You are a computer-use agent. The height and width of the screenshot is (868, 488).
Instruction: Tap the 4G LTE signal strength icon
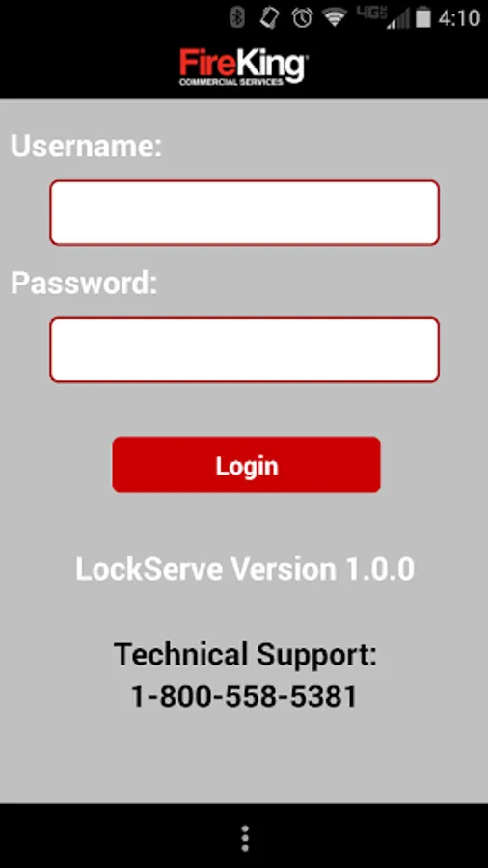click(384, 17)
